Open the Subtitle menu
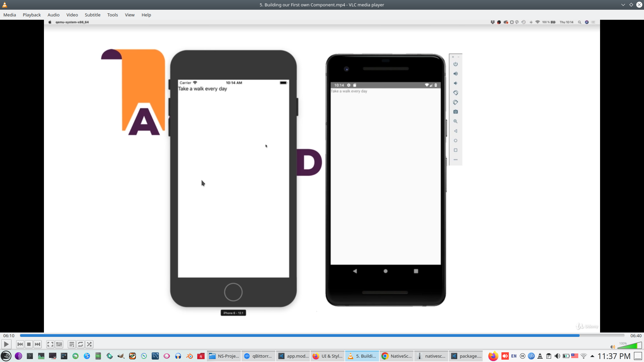This screenshot has width=644, height=362. (x=92, y=15)
